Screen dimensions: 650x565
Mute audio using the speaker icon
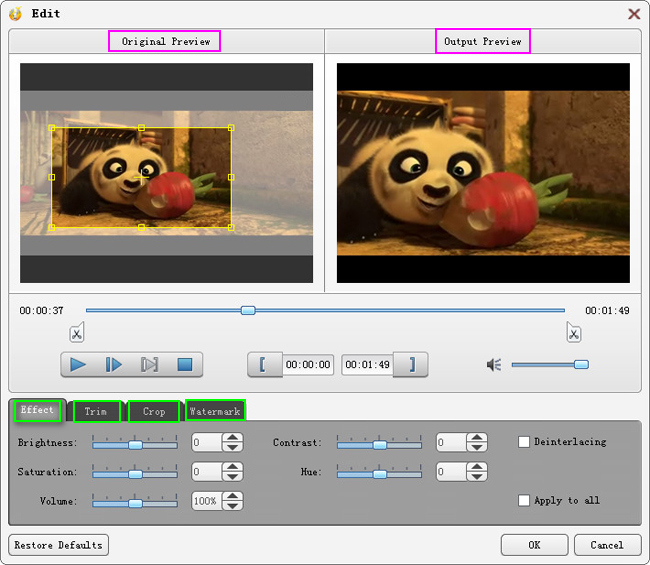tap(494, 365)
